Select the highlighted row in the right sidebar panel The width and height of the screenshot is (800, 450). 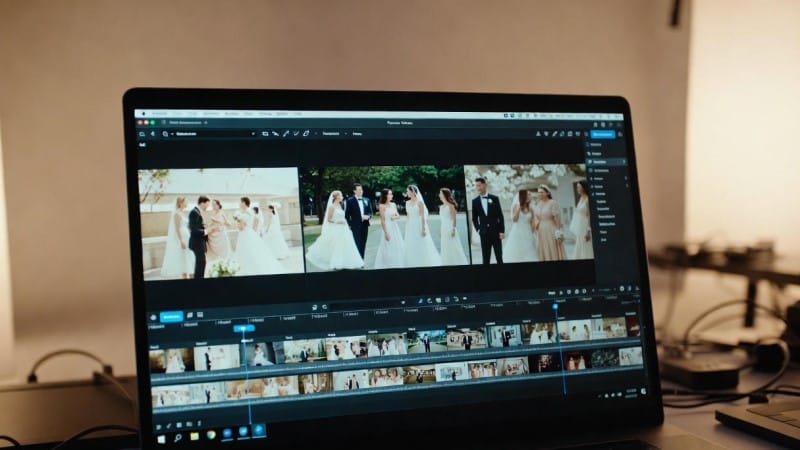606,162
